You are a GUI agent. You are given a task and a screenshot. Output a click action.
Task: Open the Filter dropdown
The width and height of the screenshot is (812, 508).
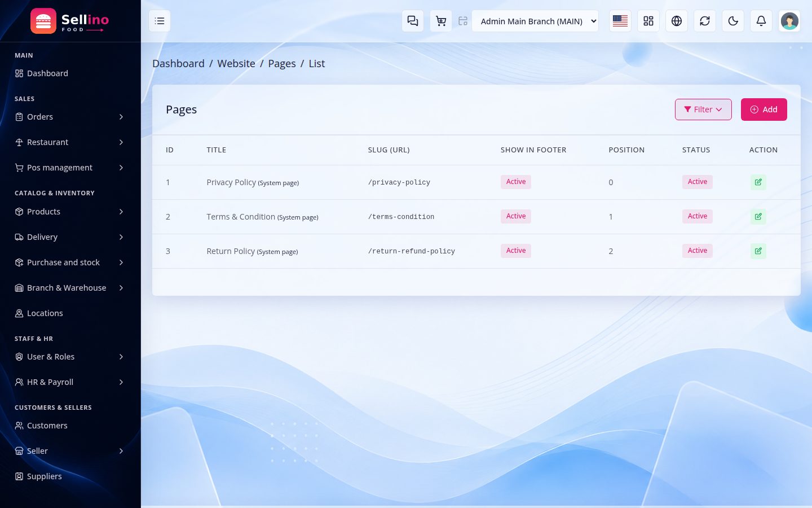703,110
